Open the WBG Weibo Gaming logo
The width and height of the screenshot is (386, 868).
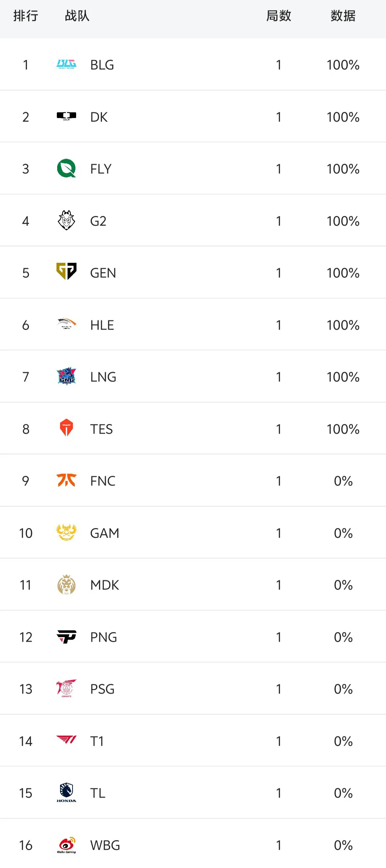66,845
